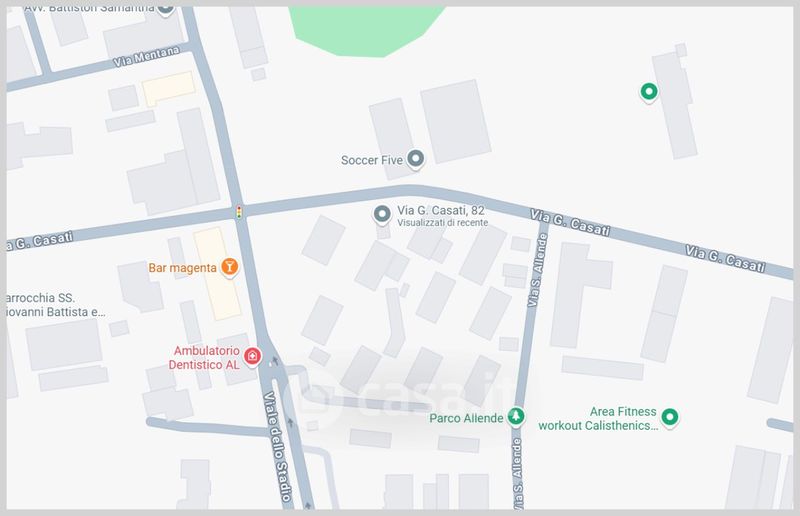Click the 'Visualizzati di recente' caption
Image resolution: width=800 pixels, height=516 pixels.
click(442, 223)
